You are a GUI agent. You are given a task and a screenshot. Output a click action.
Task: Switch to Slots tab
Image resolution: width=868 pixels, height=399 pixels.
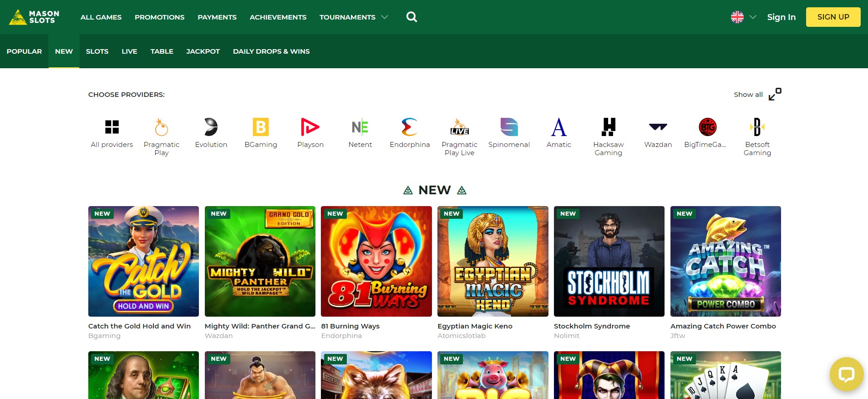97,51
